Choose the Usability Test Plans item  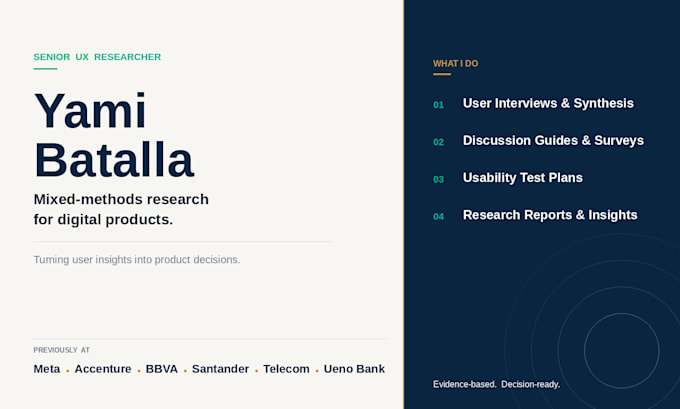click(523, 178)
